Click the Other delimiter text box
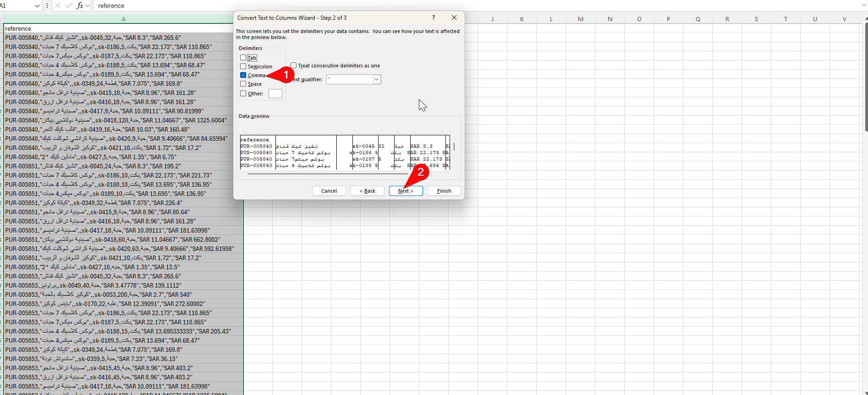This screenshot has width=868, height=395. (275, 94)
